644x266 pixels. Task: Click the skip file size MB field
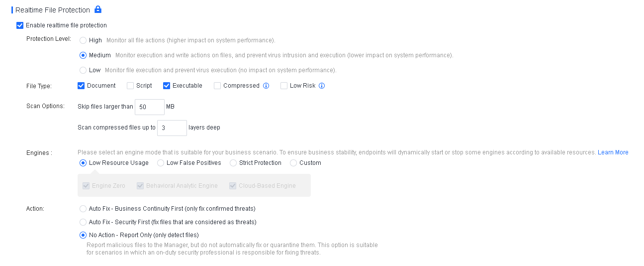point(149,107)
